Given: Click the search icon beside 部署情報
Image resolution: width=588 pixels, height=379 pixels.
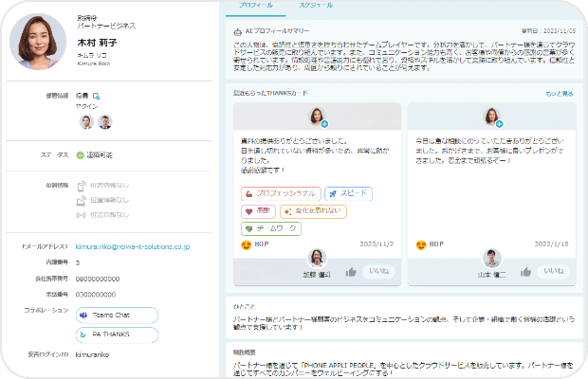Looking at the screenshot, I should pos(97,96).
